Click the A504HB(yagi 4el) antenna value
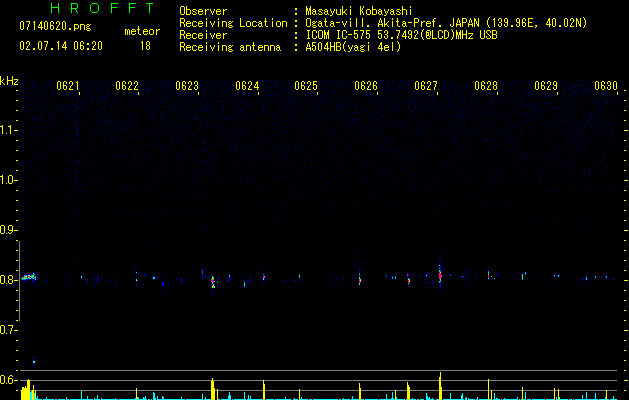 point(353,47)
